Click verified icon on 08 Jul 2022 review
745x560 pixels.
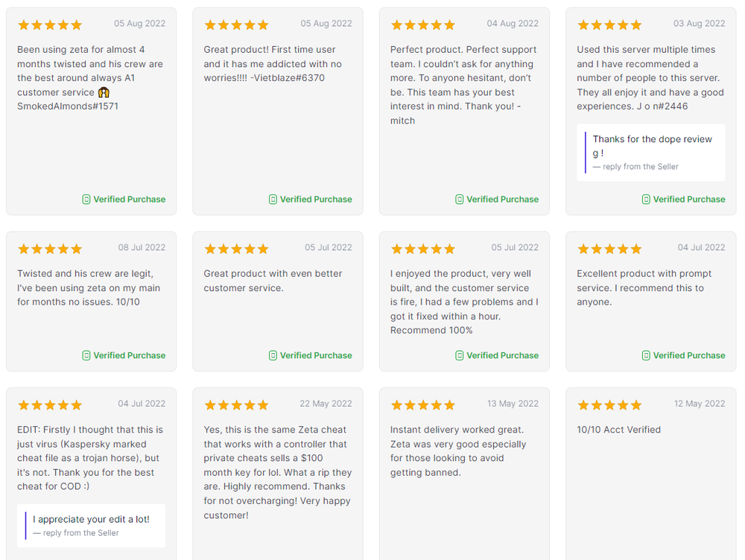pos(86,356)
